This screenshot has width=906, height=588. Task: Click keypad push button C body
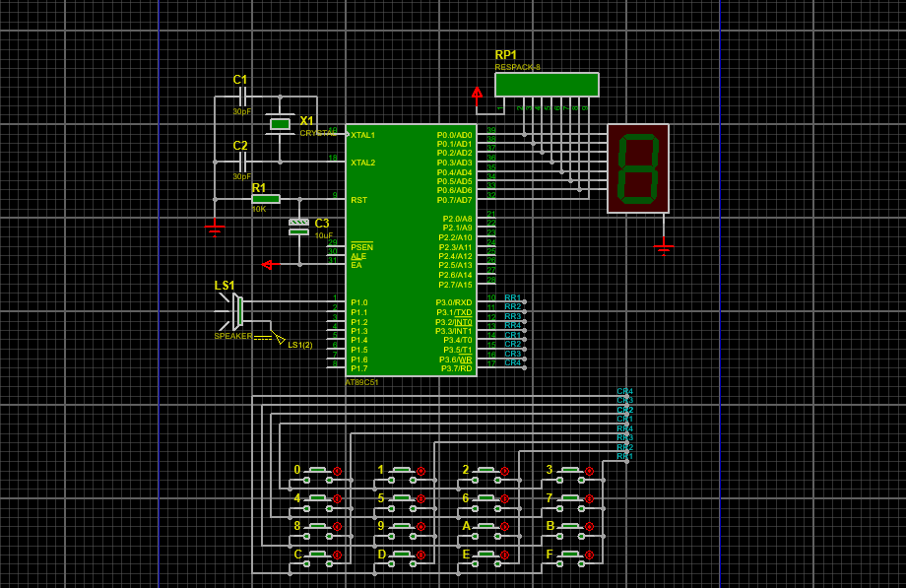[x=318, y=557]
